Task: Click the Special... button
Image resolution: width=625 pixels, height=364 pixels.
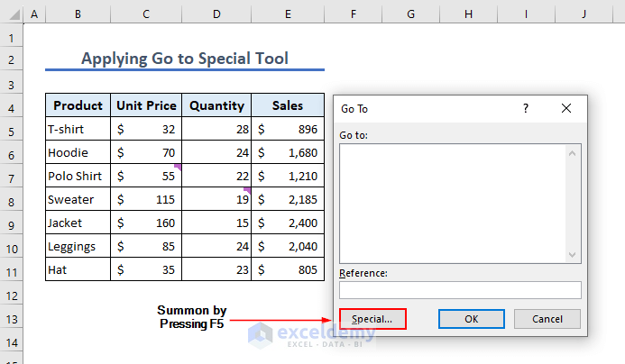Action: [372, 319]
